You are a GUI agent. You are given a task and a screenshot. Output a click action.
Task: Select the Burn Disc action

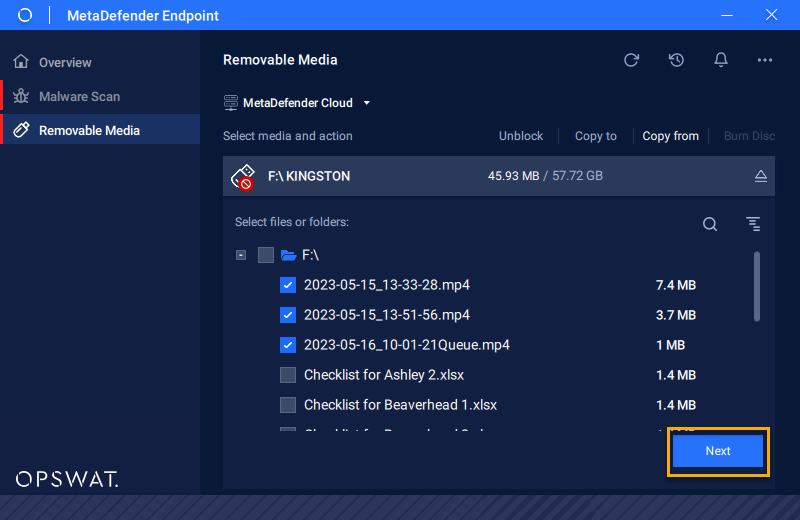click(x=749, y=136)
